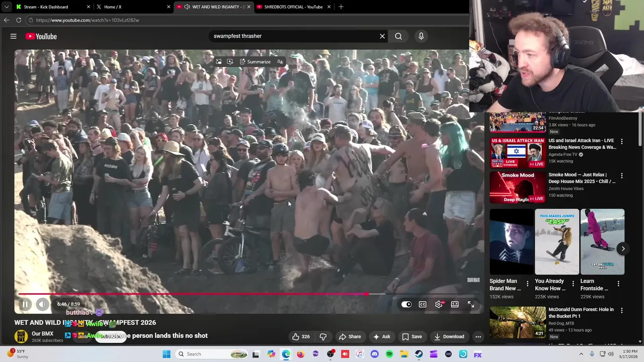Open File Explorer from the taskbar
This screenshot has height=362, width=644.
(404, 354)
